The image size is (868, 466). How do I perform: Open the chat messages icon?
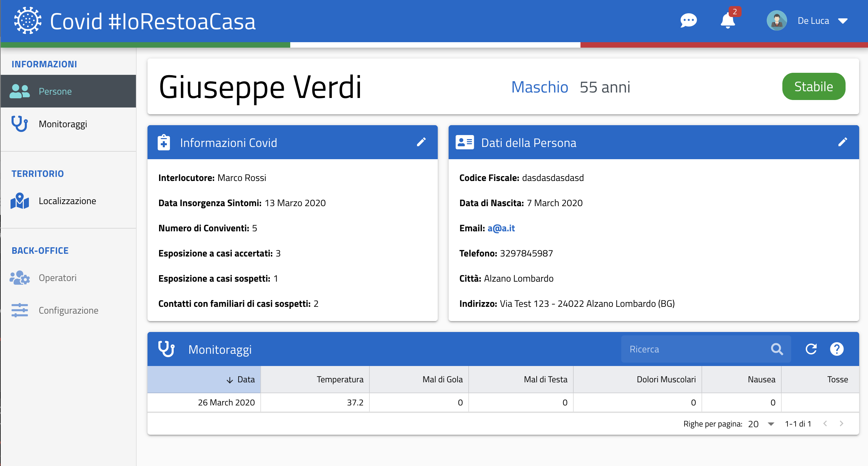tap(688, 21)
